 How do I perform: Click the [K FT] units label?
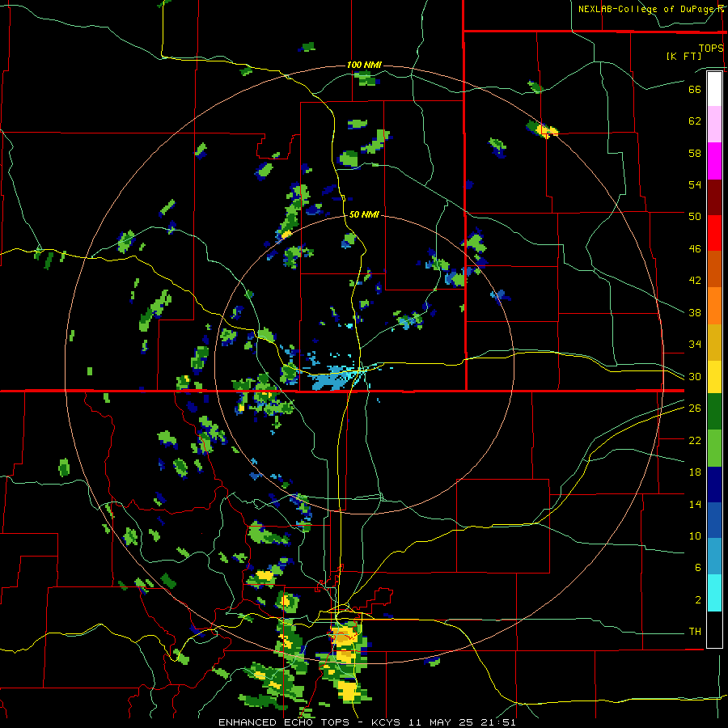684,56
